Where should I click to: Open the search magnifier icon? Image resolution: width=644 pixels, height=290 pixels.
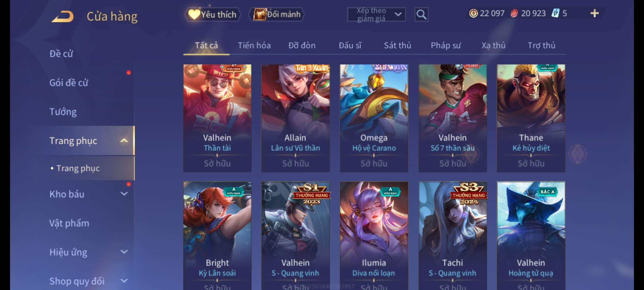pyautogui.click(x=421, y=15)
